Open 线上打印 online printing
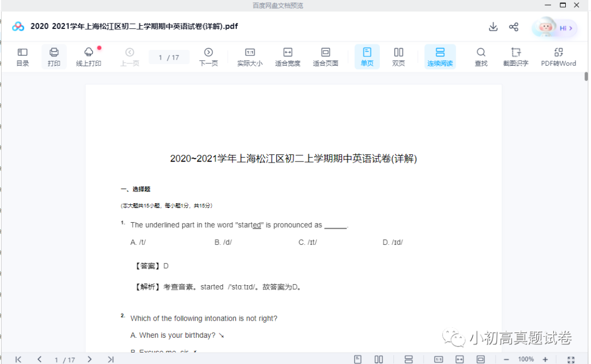591x364 pixels. pyautogui.click(x=89, y=57)
